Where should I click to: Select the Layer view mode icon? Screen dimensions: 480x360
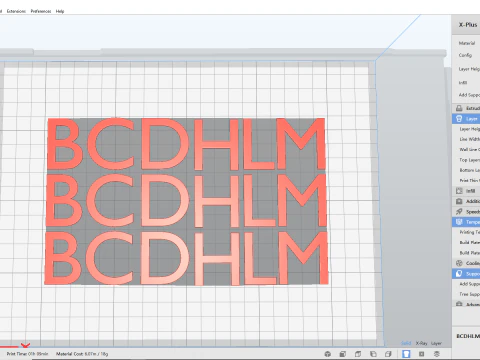click(437, 354)
